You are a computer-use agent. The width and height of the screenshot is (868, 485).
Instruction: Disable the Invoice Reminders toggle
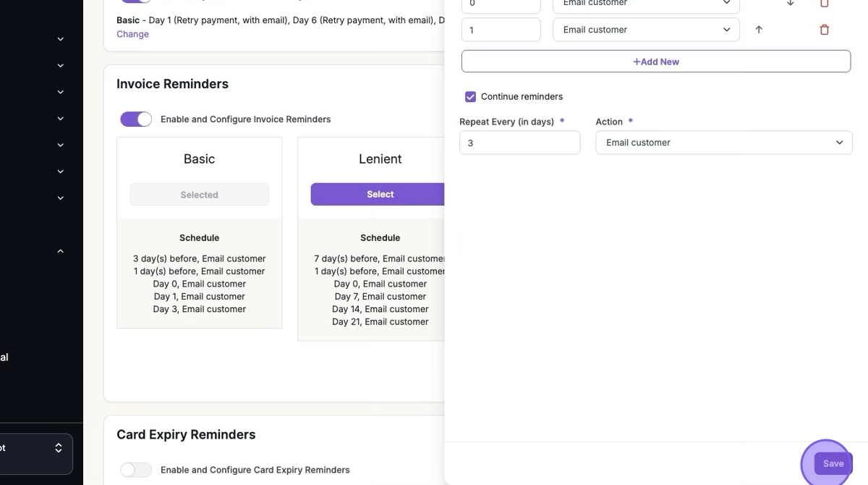pyautogui.click(x=136, y=119)
